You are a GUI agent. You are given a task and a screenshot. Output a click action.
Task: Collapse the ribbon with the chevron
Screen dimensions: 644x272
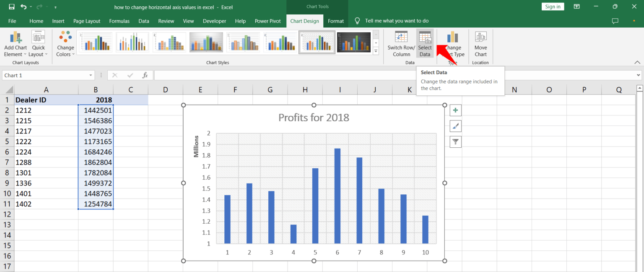(x=637, y=62)
